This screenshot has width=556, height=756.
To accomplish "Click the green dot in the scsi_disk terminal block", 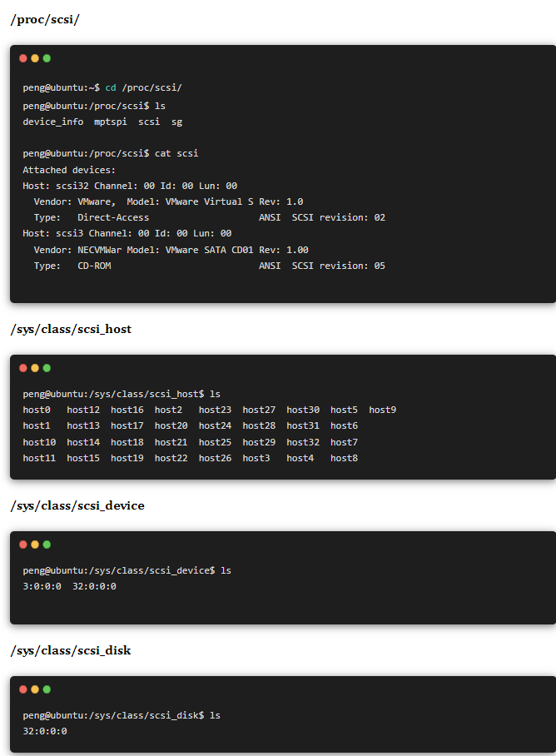I will tap(47, 689).
